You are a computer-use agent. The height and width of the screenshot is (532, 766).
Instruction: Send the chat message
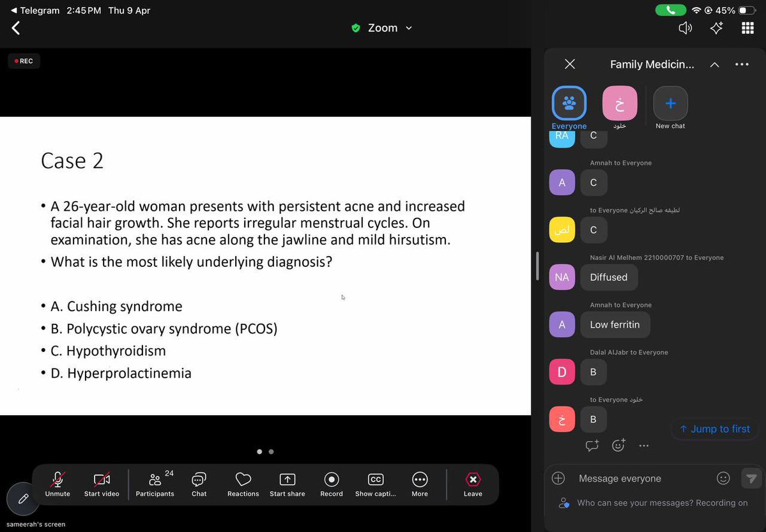coord(751,478)
